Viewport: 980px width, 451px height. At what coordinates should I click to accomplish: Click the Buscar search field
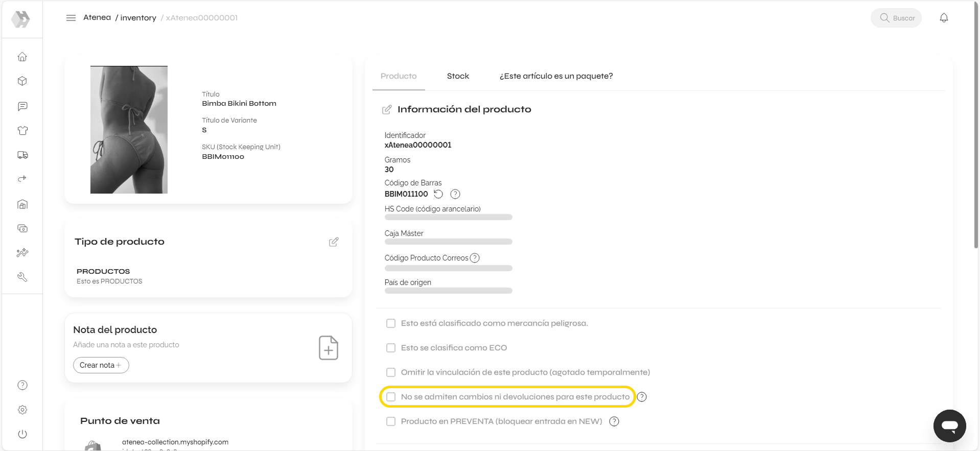click(x=896, y=18)
